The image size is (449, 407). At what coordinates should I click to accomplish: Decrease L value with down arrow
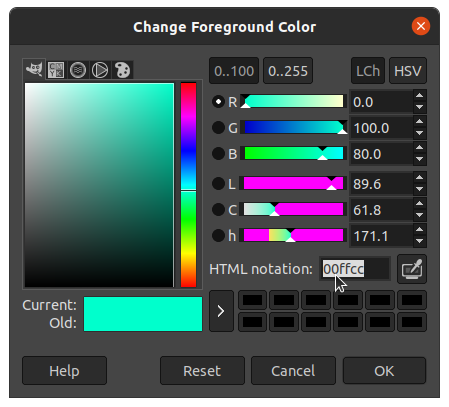[x=420, y=189]
